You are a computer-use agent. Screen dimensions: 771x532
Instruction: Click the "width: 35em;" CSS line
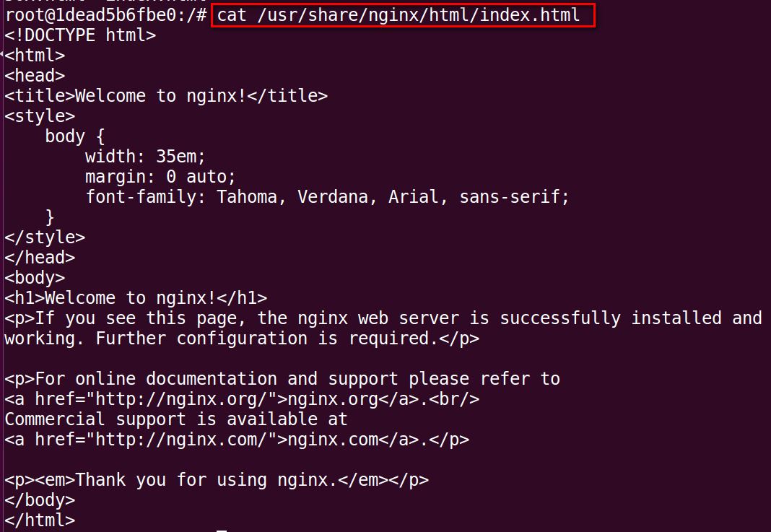[145, 156]
